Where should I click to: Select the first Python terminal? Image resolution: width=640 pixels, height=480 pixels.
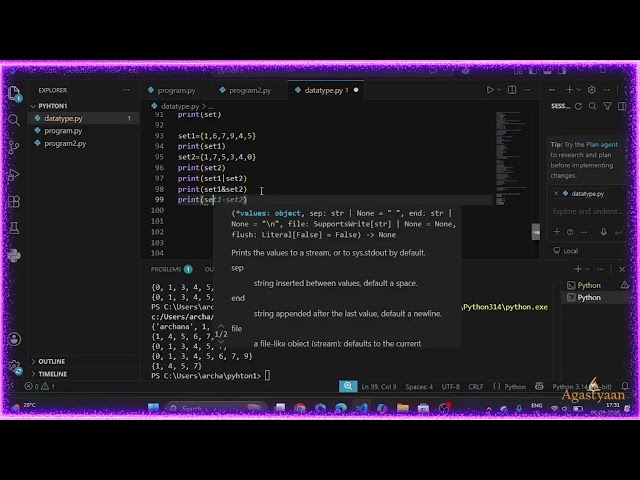(x=589, y=285)
